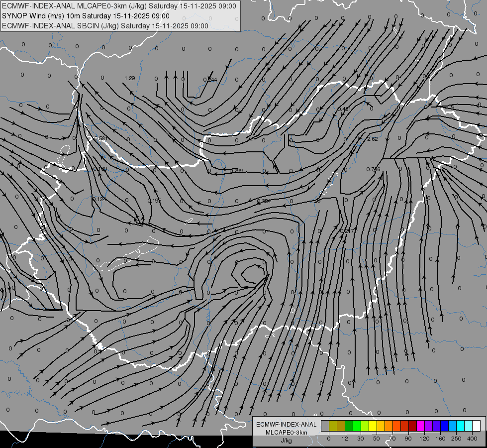Click the dark gold-brown legend swatch
487x448 pixels.
pos(341,426)
